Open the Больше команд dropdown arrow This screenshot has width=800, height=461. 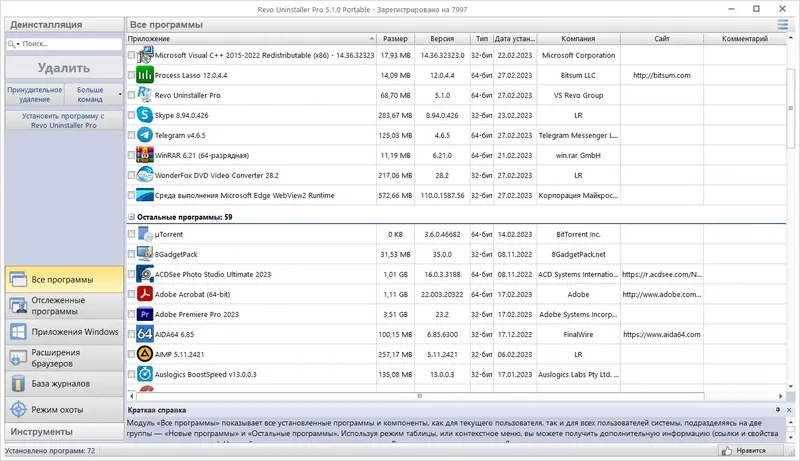point(120,94)
